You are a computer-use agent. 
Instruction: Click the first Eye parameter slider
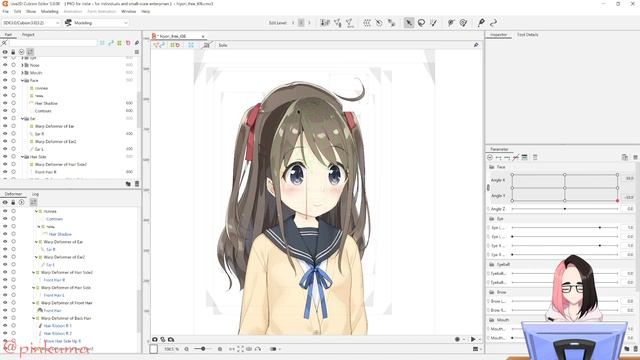564,227
